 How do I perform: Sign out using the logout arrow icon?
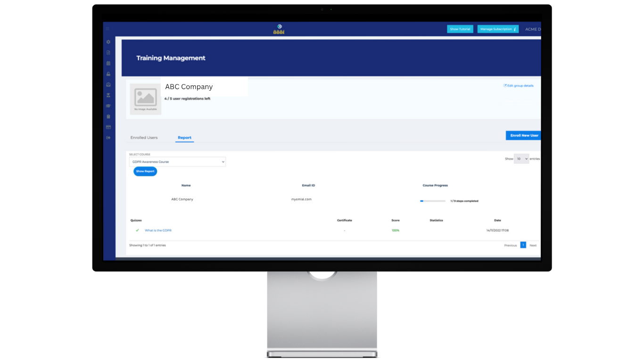[108, 137]
